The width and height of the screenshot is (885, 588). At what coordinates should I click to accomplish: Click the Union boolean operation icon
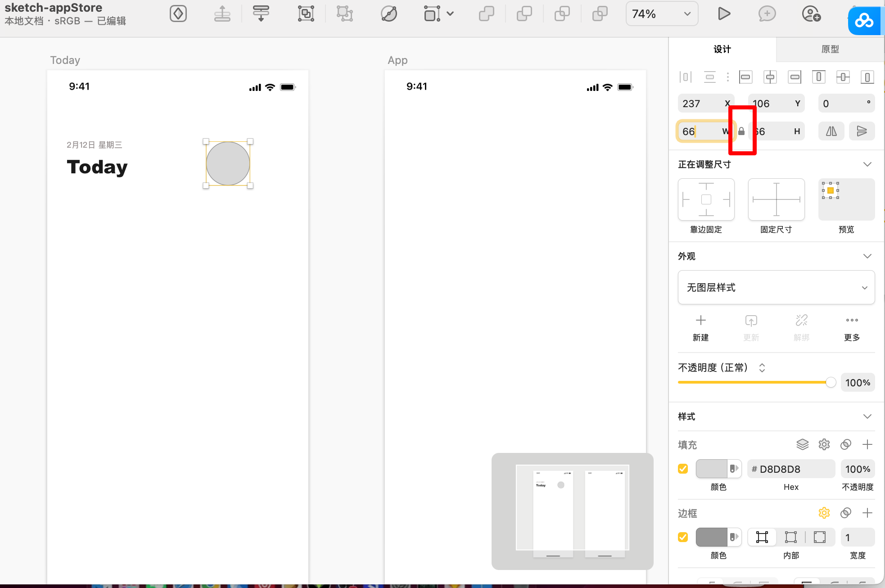click(486, 14)
